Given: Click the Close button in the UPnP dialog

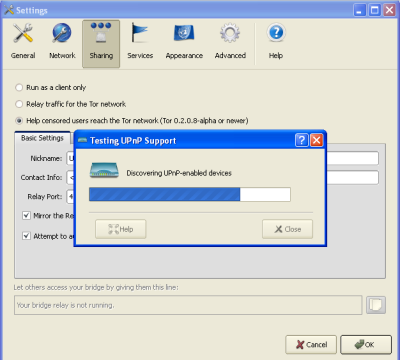Looking at the screenshot, I should 287,229.
